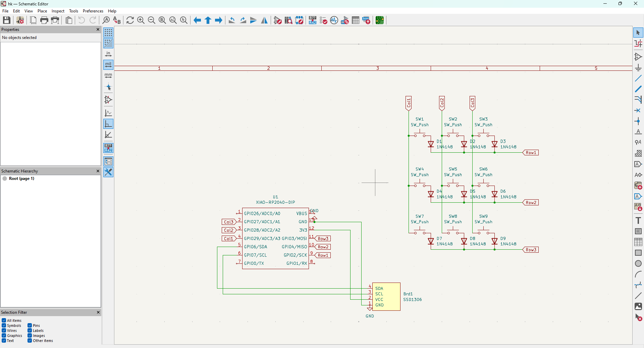
Task: Click the U1 XIAO-RP2040-DIP symbol body
Action: 275,238
